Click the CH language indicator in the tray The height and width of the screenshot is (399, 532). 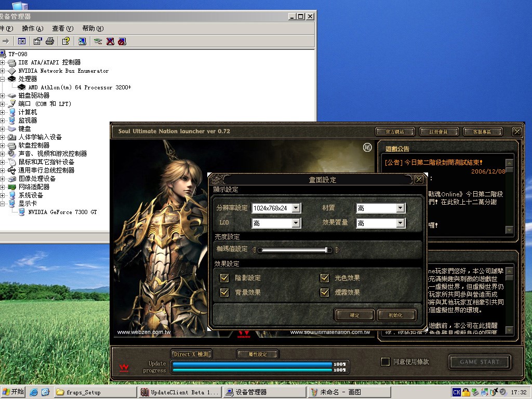(x=457, y=392)
